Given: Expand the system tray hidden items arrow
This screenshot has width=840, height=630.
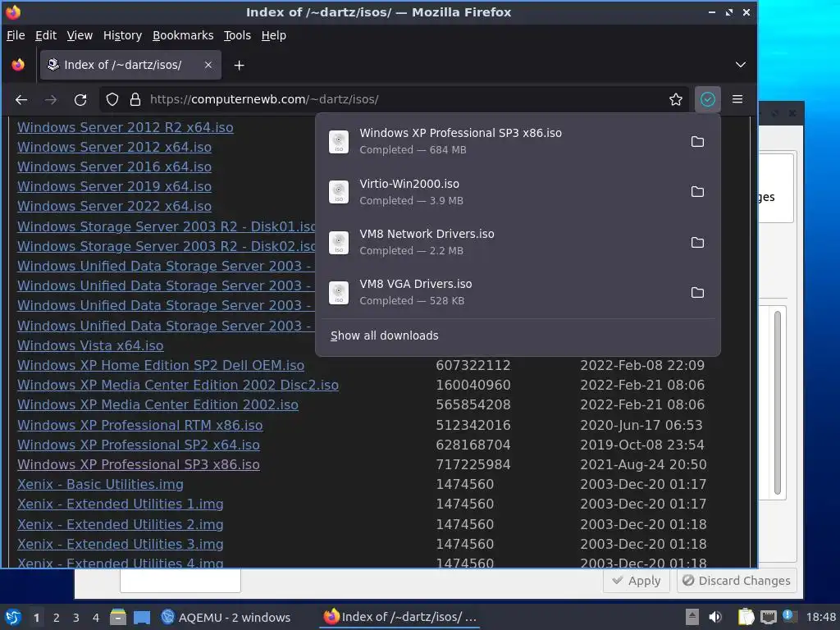Looking at the screenshot, I should pos(692,617).
